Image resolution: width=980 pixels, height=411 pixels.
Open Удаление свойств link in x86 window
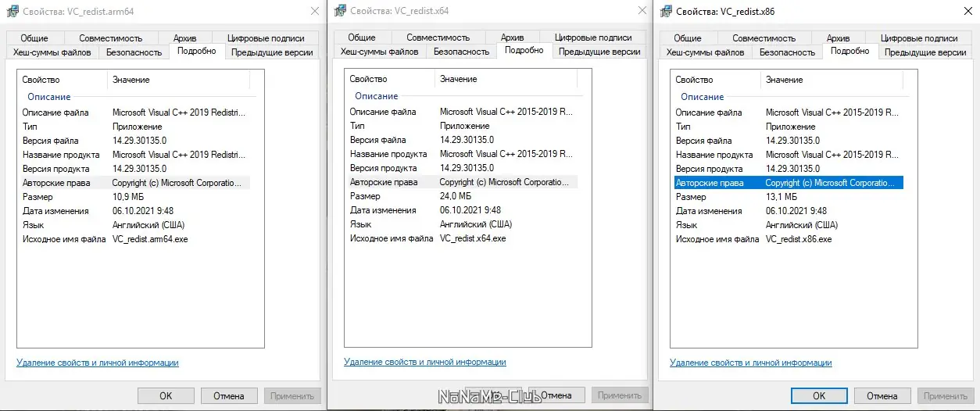click(x=751, y=363)
